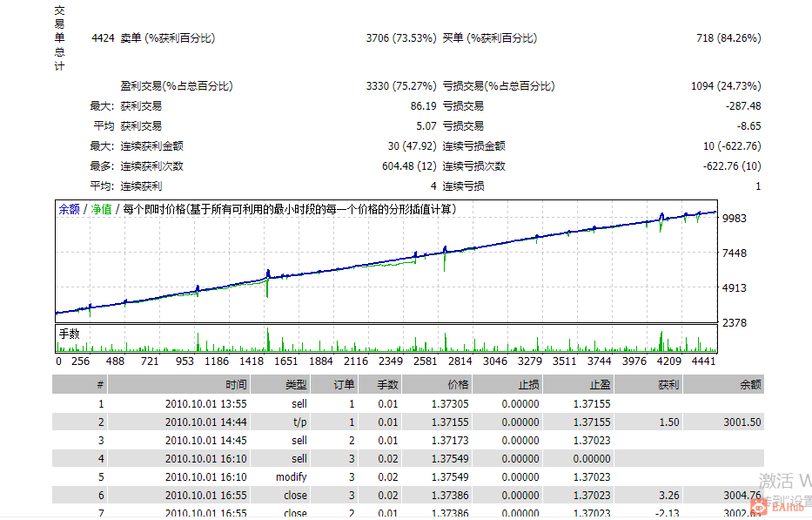
Task: Click the 类型 column header
Action: pos(279,385)
